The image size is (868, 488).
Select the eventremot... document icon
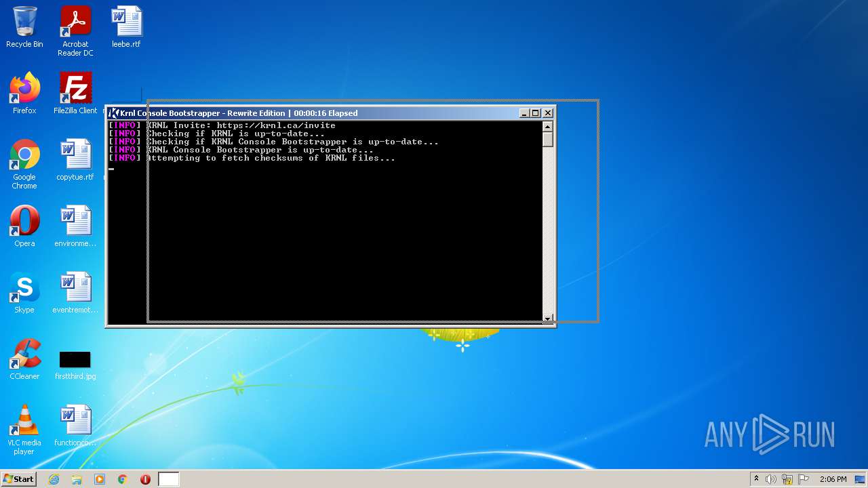click(75, 293)
